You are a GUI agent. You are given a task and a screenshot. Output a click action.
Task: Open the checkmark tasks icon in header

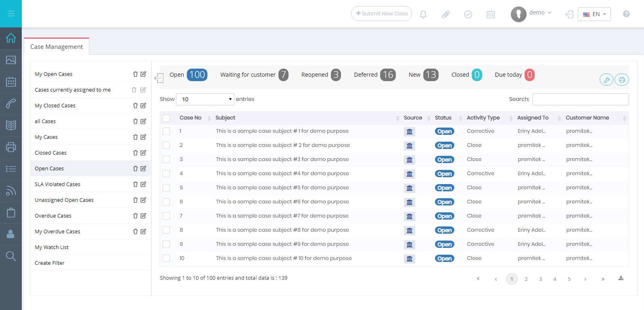pyautogui.click(x=468, y=15)
